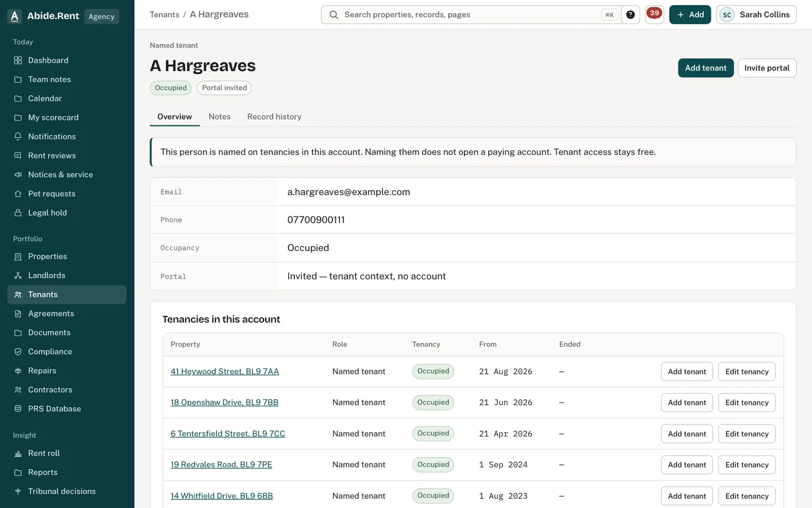Open Reports in sidebar menu
This screenshot has width=812, height=508.
point(66,472)
